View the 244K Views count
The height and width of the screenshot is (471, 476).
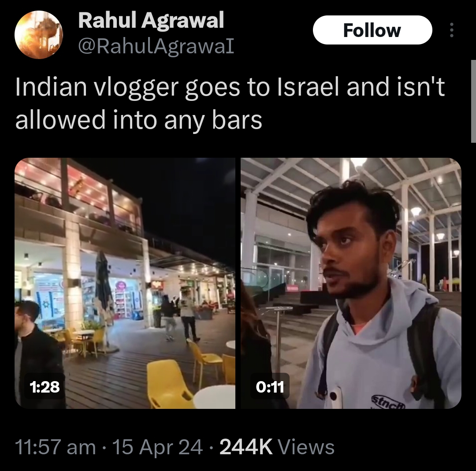click(277, 447)
